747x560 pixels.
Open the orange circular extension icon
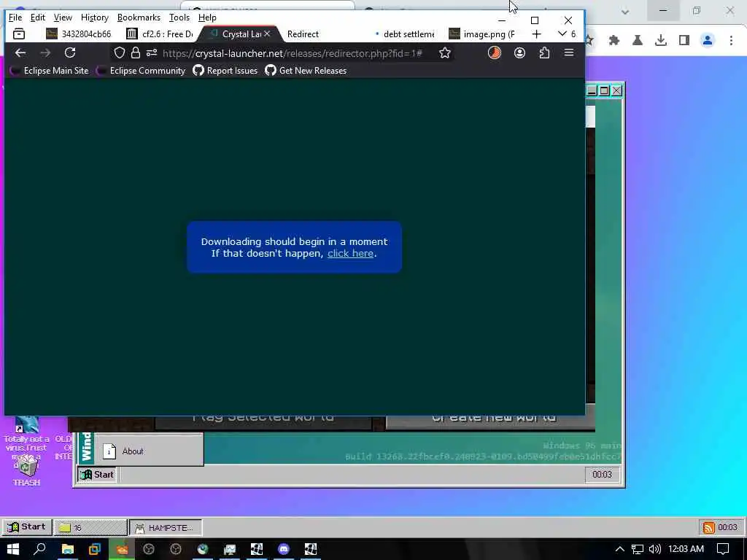click(x=495, y=52)
